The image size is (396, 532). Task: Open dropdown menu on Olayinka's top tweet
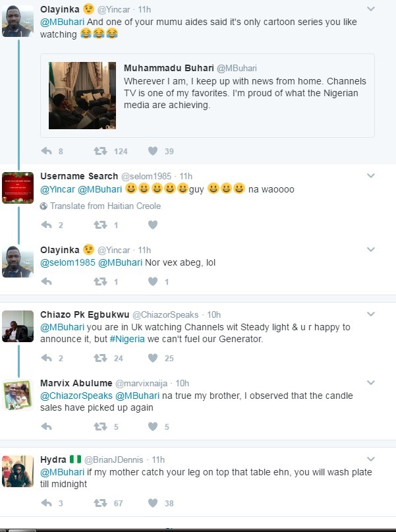point(371,9)
